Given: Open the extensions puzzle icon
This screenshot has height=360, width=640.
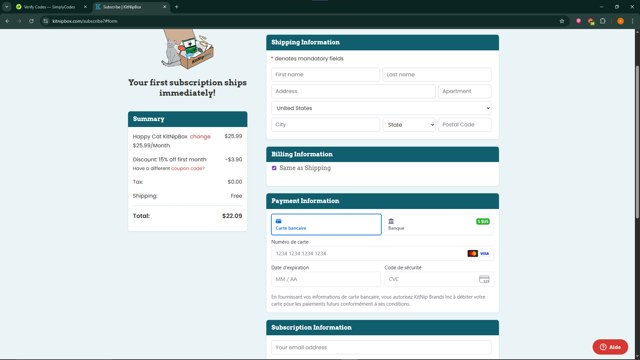Looking at the screenshot, I should point(603,21).
